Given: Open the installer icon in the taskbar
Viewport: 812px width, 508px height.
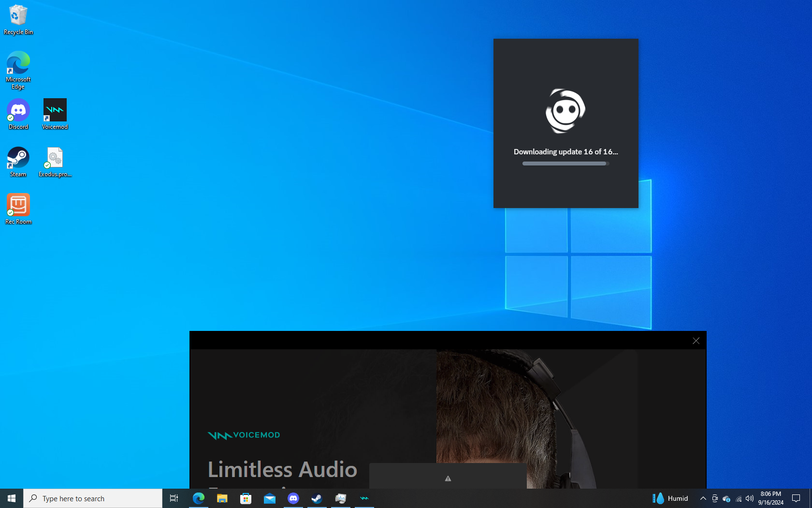Looking at the screenshot, I should pyautogui.click(x=340, y=498).
